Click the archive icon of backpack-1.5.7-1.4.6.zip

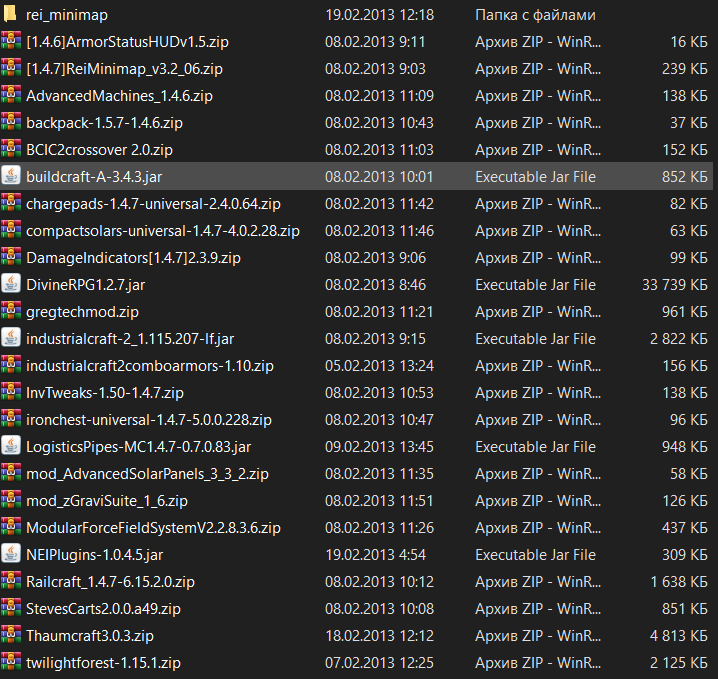click(x=11, y=122)
